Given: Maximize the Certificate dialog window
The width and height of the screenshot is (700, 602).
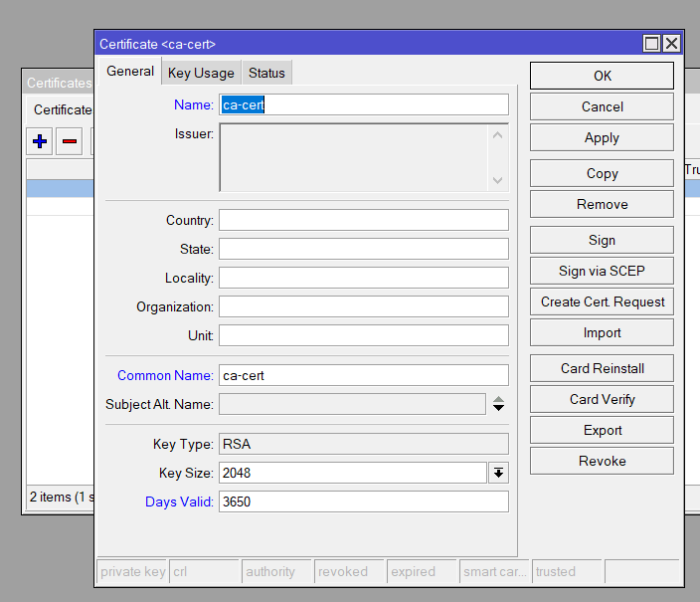Looking at the screenshot, I should [651, 44].
